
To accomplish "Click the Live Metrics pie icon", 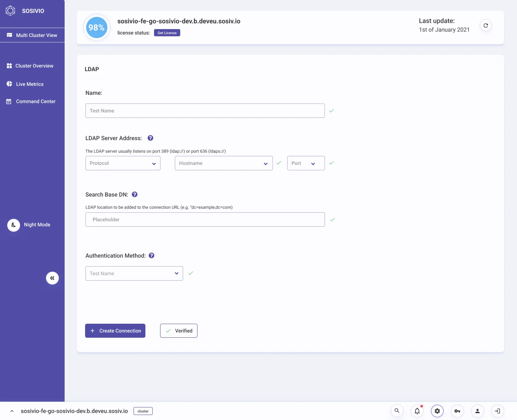I will pyautogui.click(x=9, y=84).
